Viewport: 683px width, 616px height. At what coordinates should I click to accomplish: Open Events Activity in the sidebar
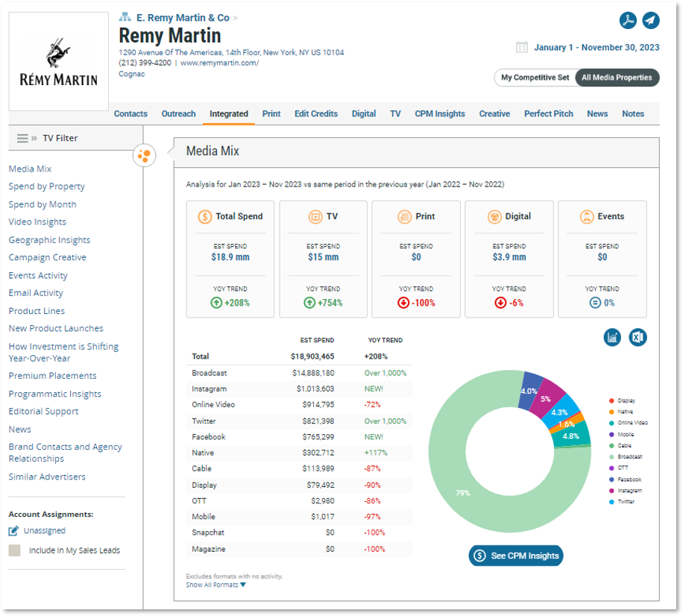(x=38, y=275)
